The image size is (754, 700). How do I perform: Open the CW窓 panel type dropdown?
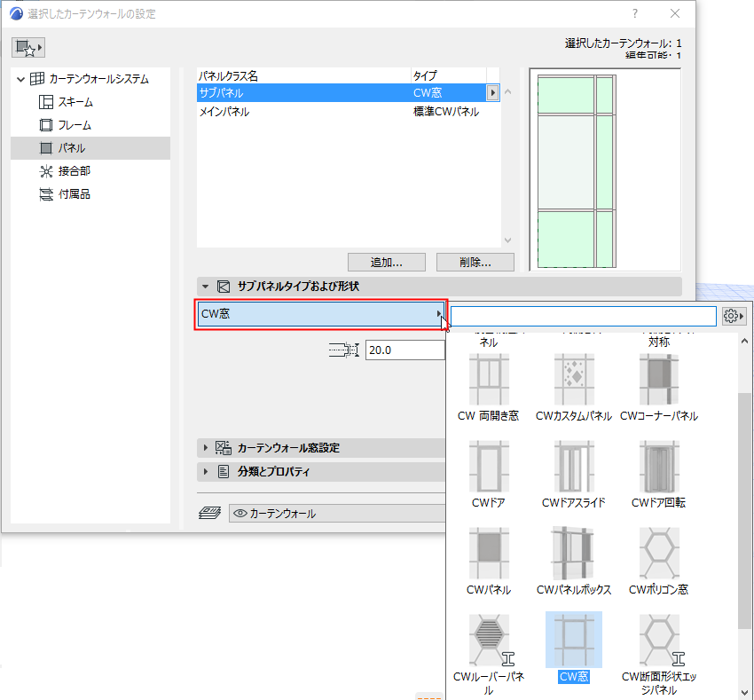tap(321, 314)
